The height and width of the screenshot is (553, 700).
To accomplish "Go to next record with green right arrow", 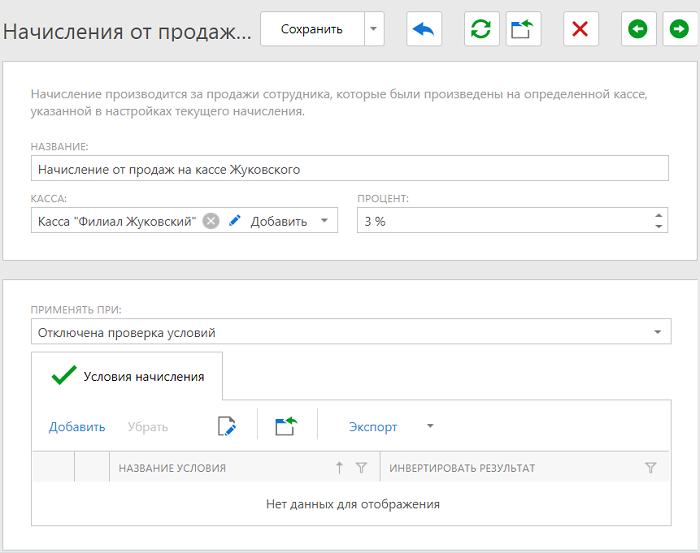I will click(679, 29).
